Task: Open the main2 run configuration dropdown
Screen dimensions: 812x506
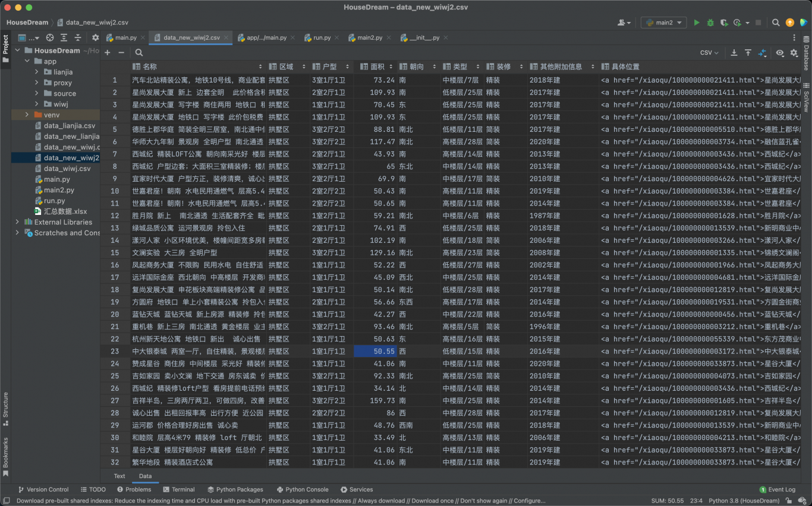Action: tap(664, 23)
